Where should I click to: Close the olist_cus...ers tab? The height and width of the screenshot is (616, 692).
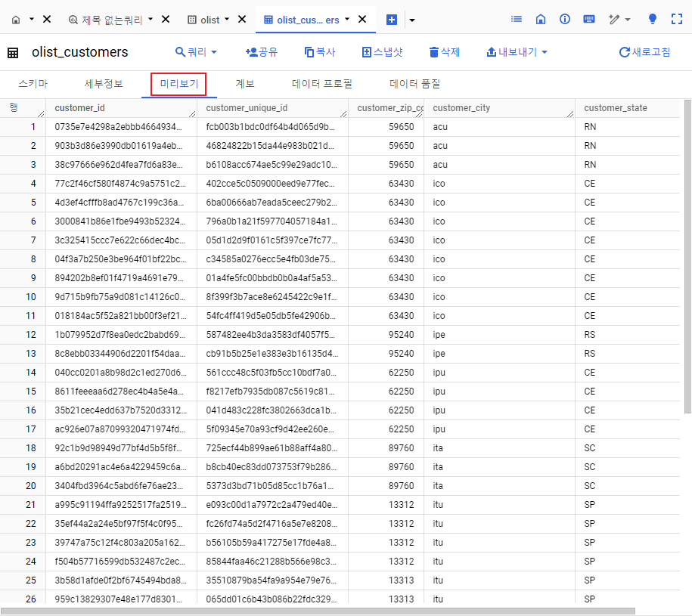pyautogui.click(x=362, y=20)
